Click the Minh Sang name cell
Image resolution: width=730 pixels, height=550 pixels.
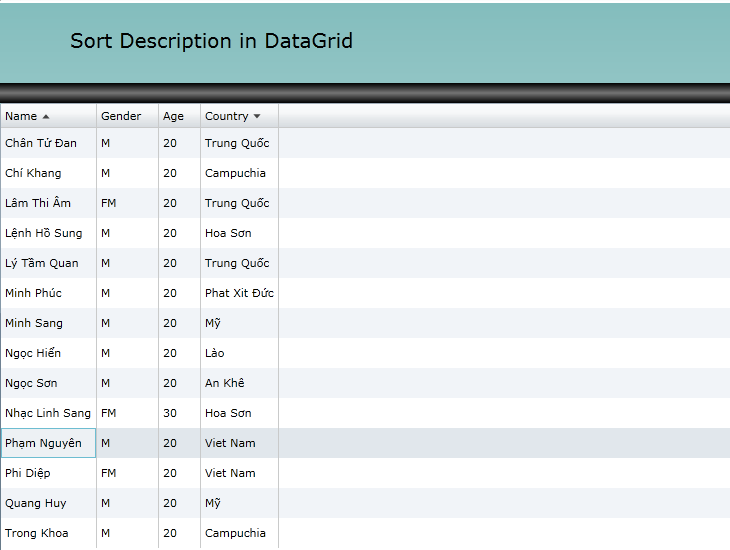[34, 323]
